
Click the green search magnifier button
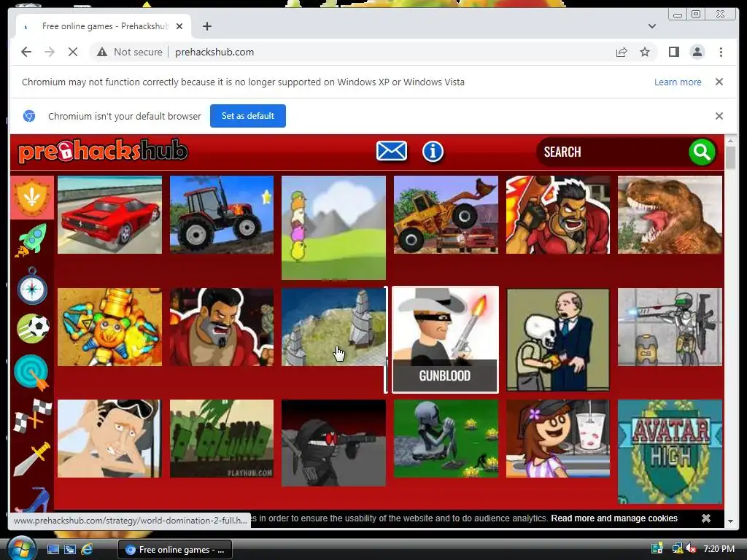702,152
